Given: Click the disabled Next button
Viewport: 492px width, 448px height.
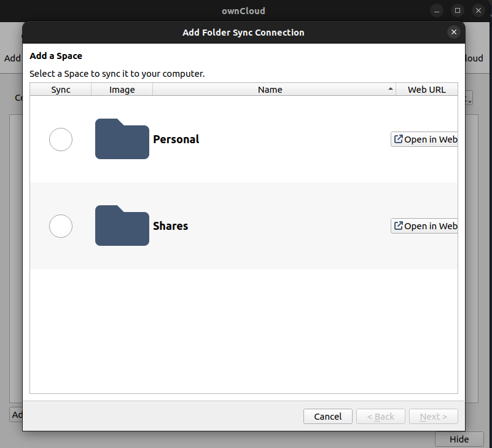Looking at the screenshot, I should tap(433, 416).
